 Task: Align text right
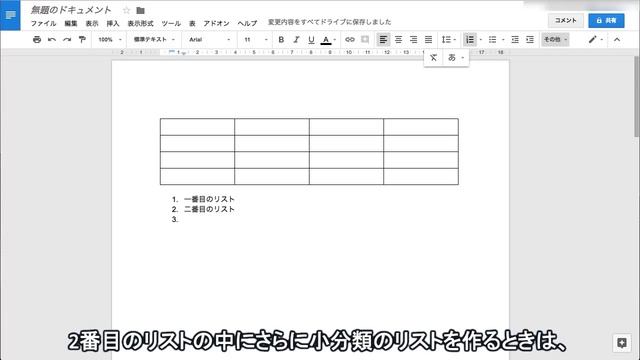[413, 40]
